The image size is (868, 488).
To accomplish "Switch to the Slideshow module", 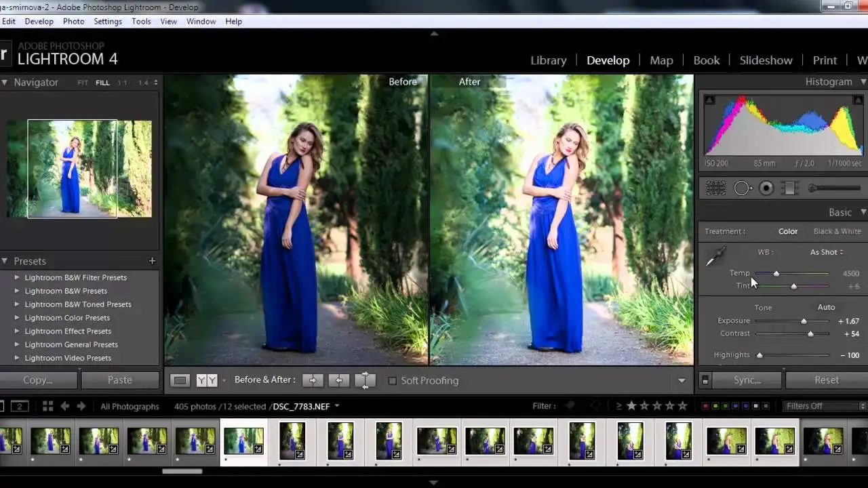I will (x=766, y=60).
